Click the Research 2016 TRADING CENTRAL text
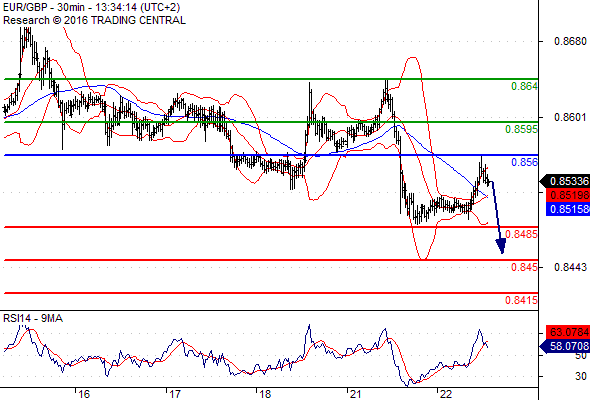This screenshot has width=590, height=400. point(94,20)
